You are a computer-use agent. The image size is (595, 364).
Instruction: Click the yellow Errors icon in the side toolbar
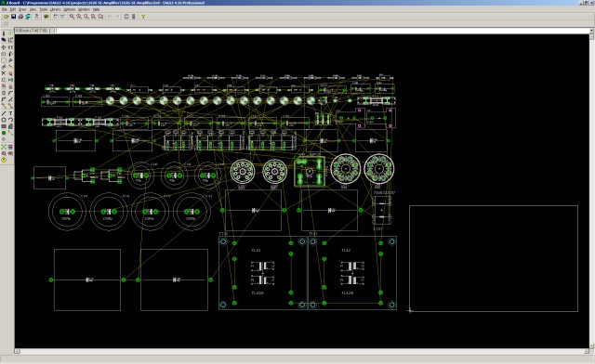click(4, 160)
